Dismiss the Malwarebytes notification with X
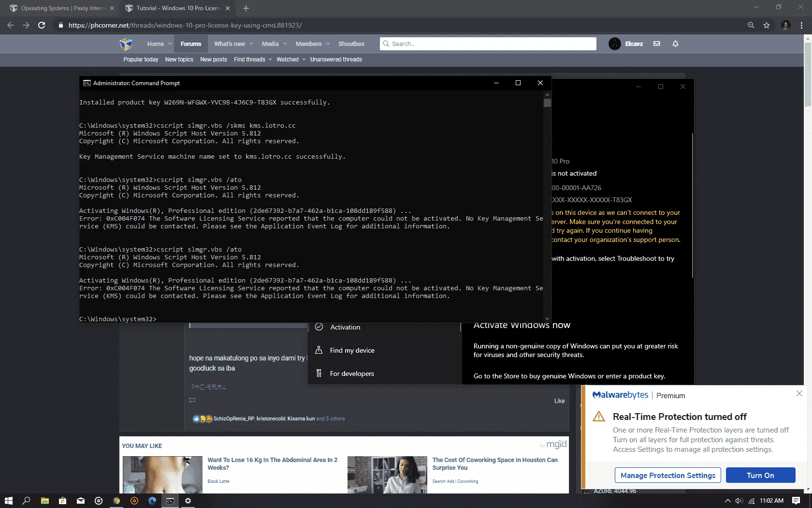The image size is (812, 508). click(x=799, y=393)
